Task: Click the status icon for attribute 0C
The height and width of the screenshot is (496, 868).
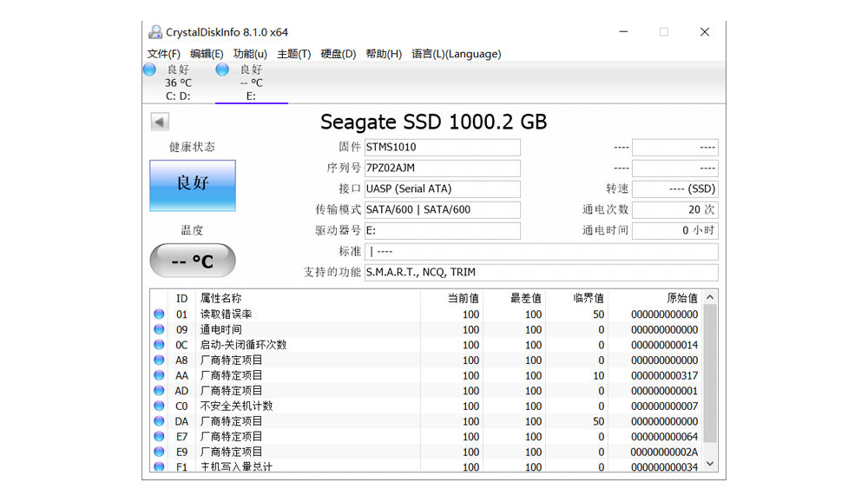Action: tap(159, 345)
